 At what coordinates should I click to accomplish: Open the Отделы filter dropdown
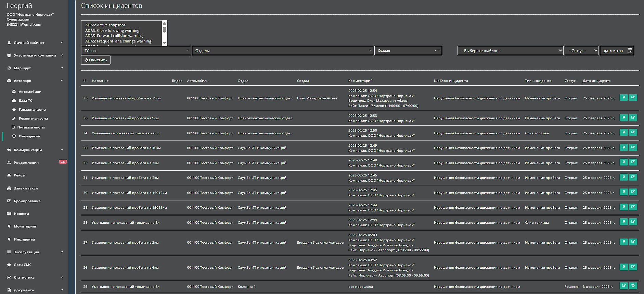[282, 51]
